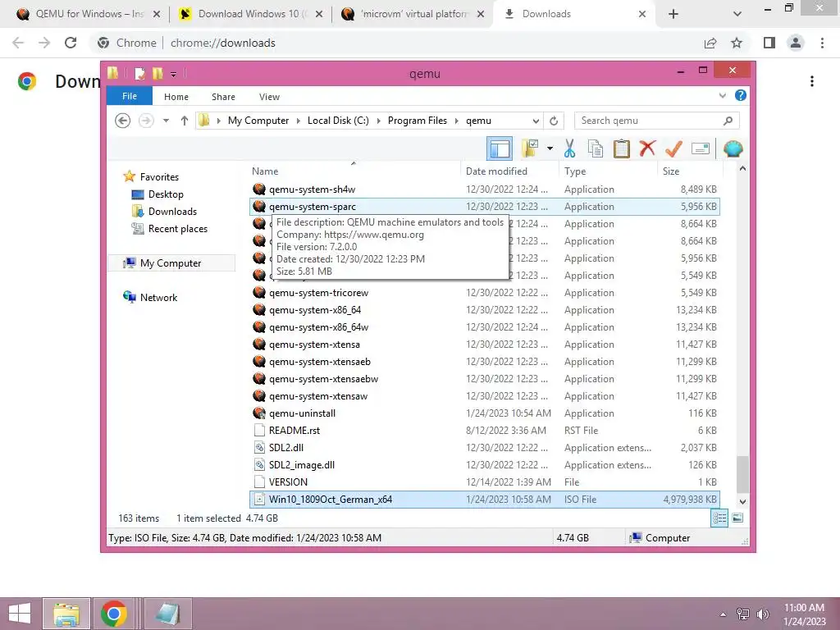The height and width of the screenshot is (630, 840).
Task: Select Win10_1809Oct_German_x64 ISO file
Action: (x=484, y=500)
